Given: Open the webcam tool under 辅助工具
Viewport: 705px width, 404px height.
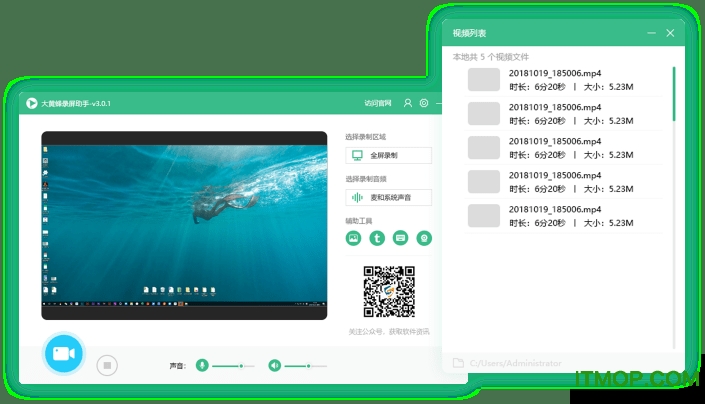Looking at the screenshot, I should click(x=424, y=238).
